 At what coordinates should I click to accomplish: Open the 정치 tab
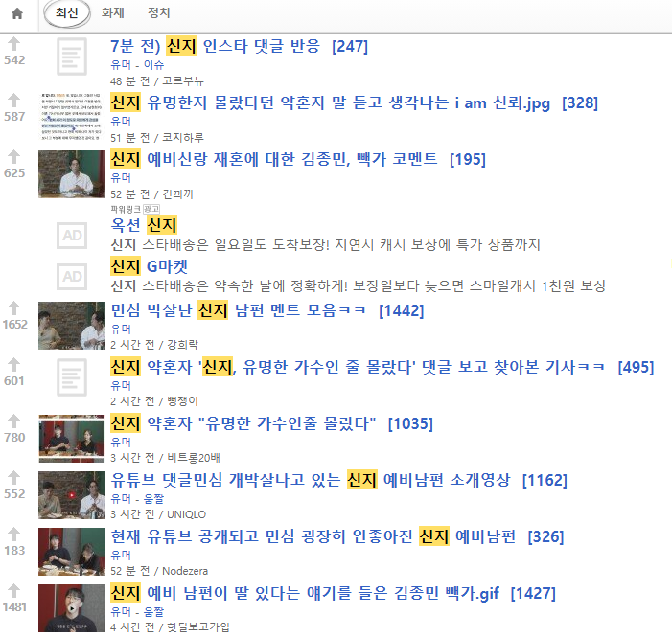(x=159, y=13)
